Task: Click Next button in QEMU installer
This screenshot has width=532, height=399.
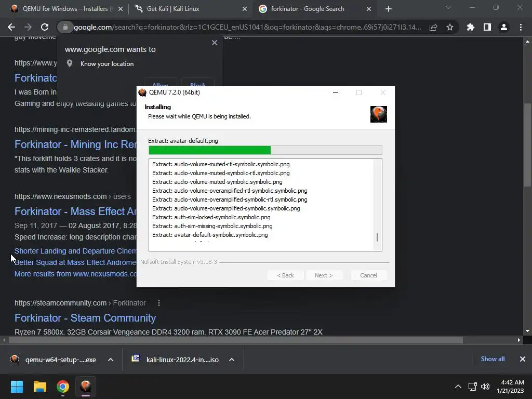Action: pos(324,275)
